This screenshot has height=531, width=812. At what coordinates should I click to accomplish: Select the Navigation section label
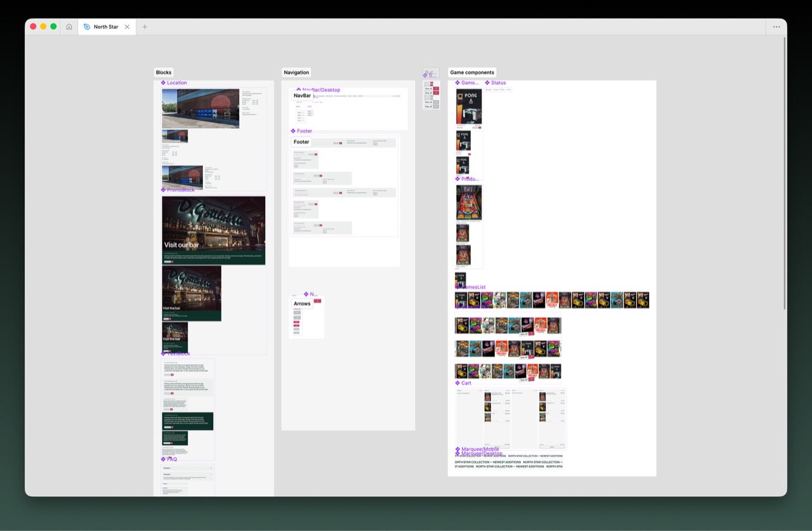coord(296,72)
